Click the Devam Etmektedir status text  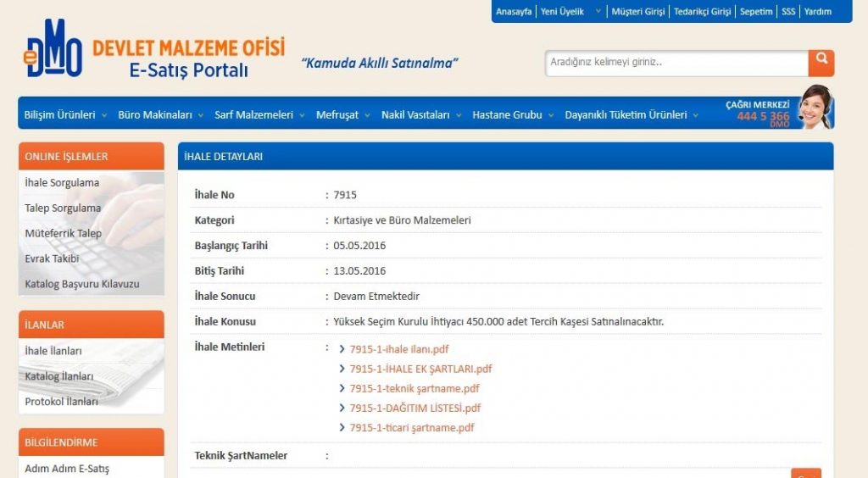[x=376, y=296]
